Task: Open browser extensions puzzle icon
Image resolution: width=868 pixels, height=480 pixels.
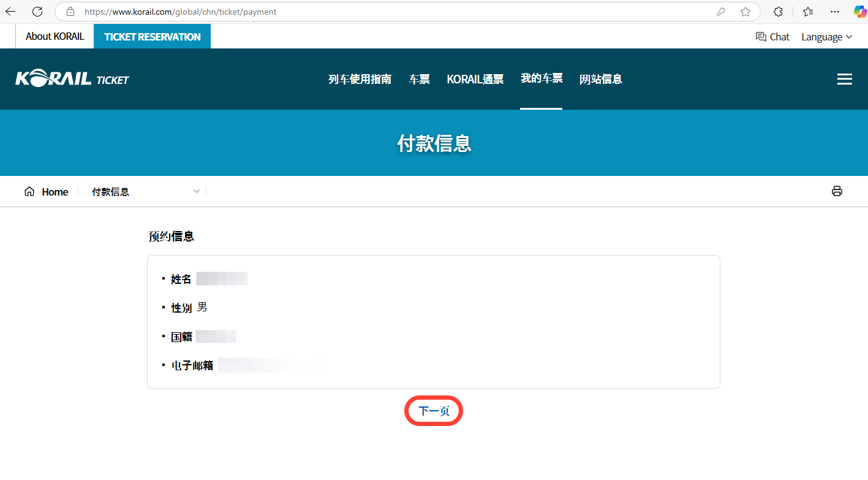Action: [x=778, y=12]
